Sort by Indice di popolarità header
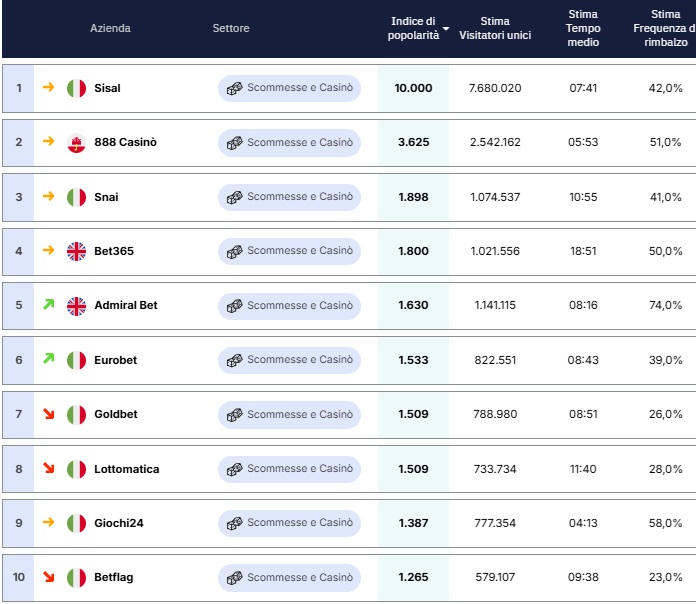The image size is (696, 604). click(x=413, y=28)
